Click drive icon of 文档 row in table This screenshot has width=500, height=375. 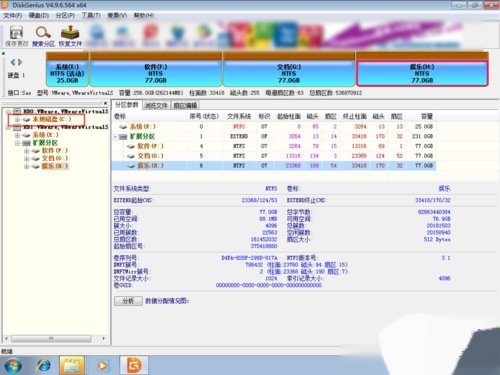[x=131, y=156]
